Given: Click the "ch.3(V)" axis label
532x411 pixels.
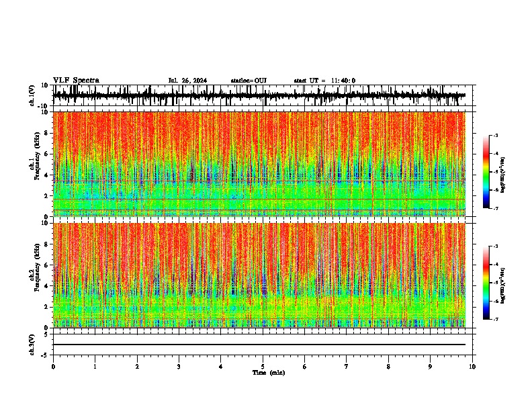Looking at the screenshot, I should pyautogui.click(x=32, y=345).
